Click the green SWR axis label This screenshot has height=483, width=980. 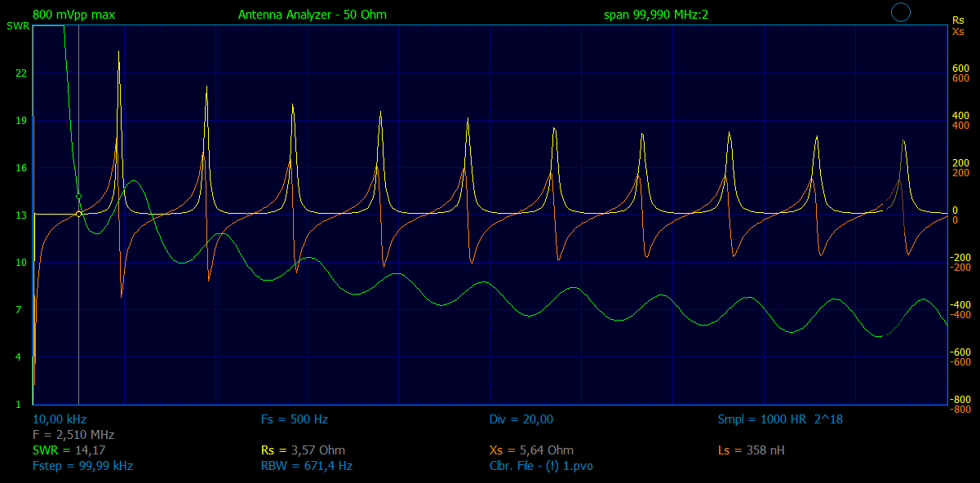click(16, 26)
